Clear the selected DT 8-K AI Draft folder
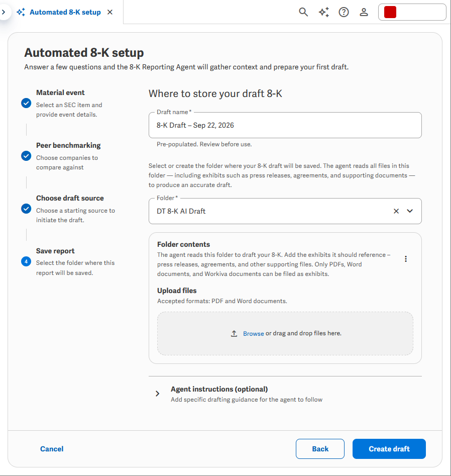451x476 pixels. point(396,211)
